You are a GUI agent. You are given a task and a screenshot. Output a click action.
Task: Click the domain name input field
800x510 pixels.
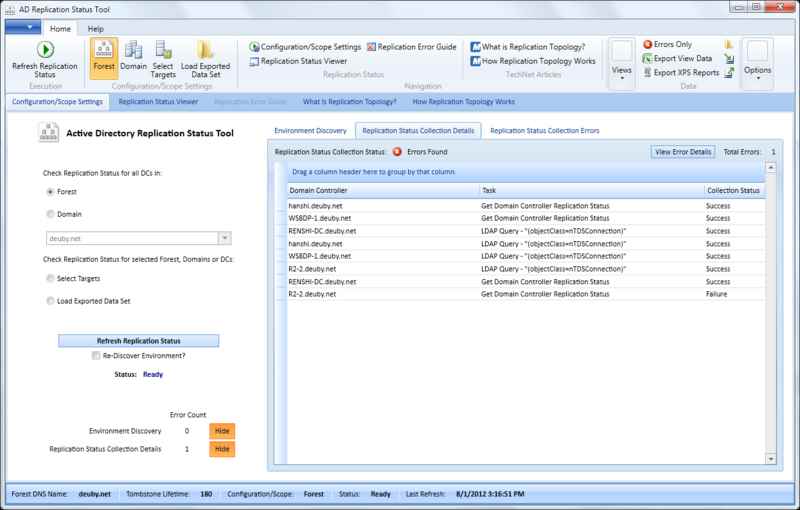[x=133, y=238]
